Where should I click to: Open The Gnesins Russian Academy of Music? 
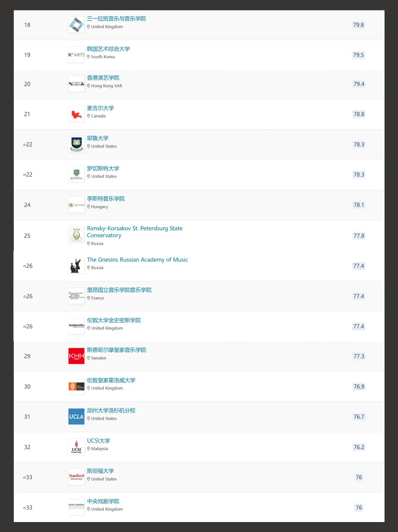pyautogui.click(x=137, y=260)
